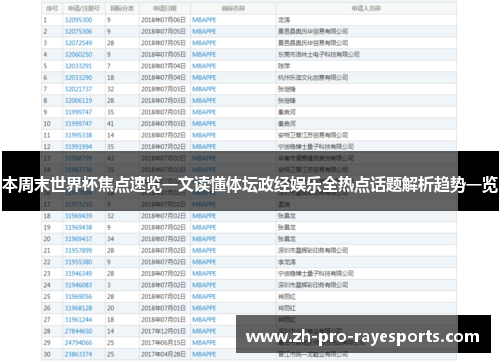Select class value 41 in row 10
The height and width of the screenshot is (362, 500).
point(110,124)
